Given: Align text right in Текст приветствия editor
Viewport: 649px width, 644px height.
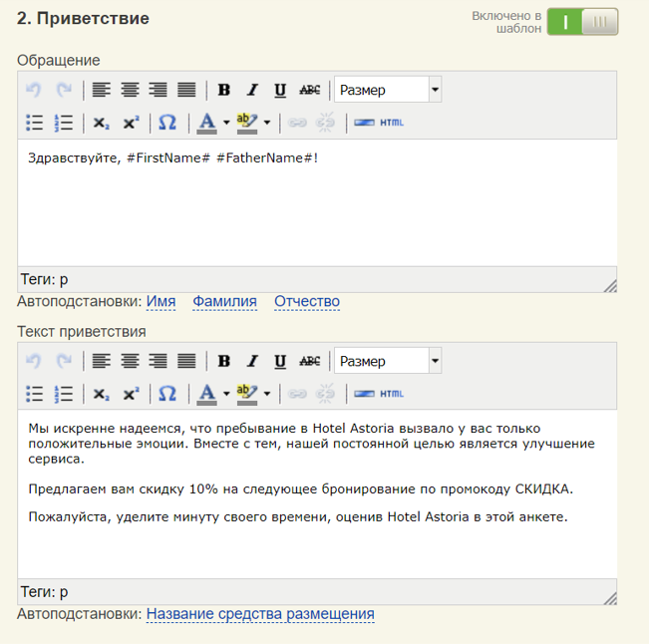Looking at the screenshot, I should click(158, 361).
